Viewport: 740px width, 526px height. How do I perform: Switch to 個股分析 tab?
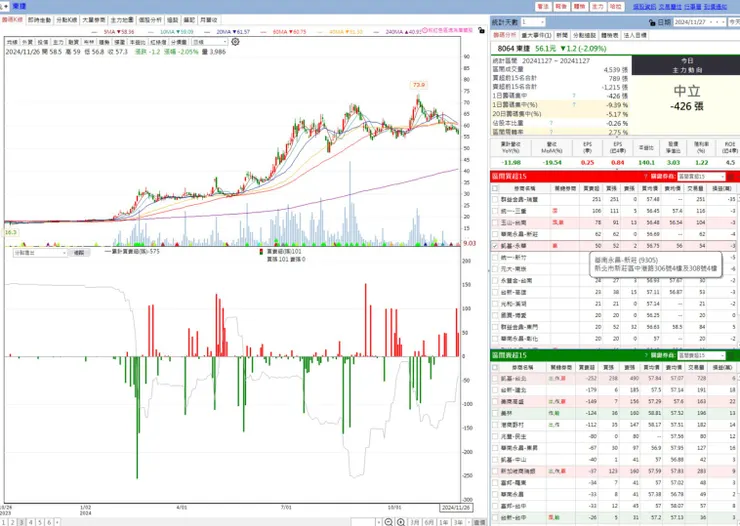(x=150, y=20)
